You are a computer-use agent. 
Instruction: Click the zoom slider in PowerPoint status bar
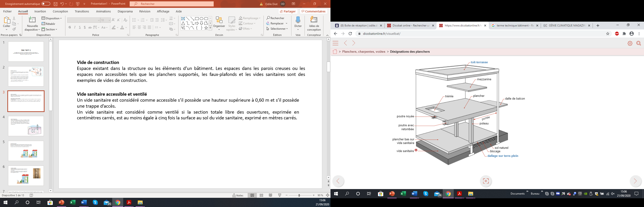(x=300, y=195)
